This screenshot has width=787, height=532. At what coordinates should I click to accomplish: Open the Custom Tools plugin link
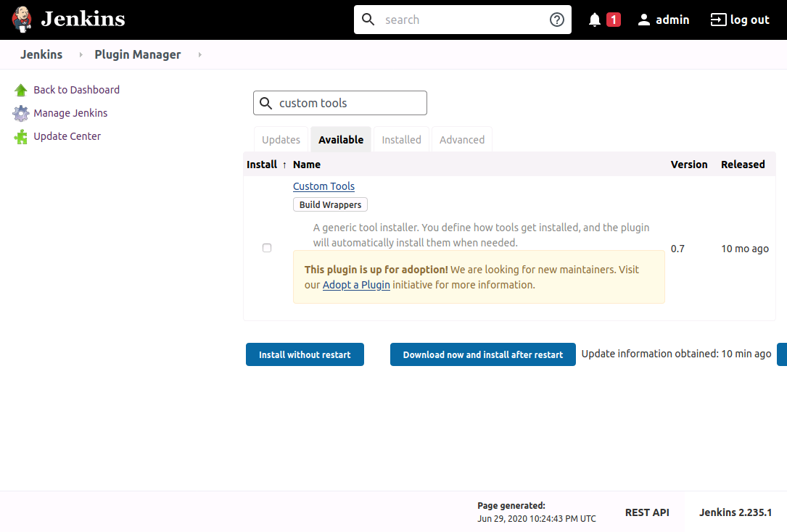pos(324,186)
